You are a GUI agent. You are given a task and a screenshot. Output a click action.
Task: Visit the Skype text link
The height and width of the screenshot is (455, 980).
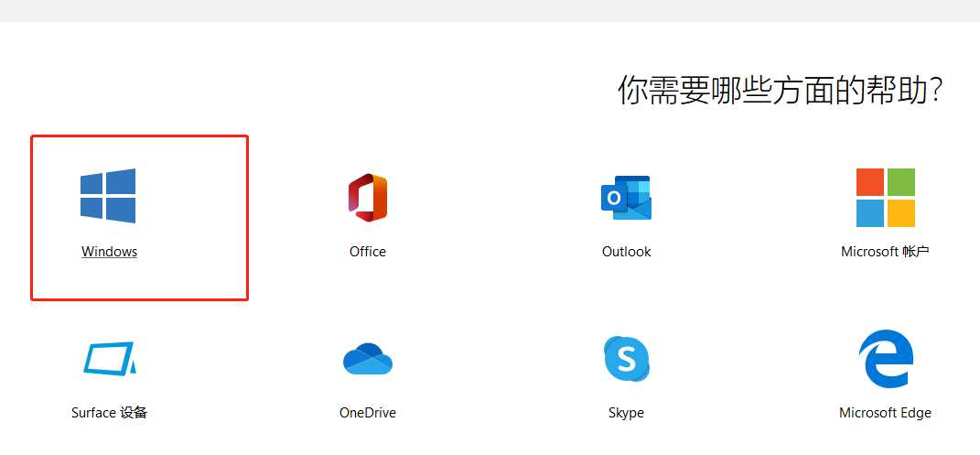pyautogui.click(x=626, y=413)
